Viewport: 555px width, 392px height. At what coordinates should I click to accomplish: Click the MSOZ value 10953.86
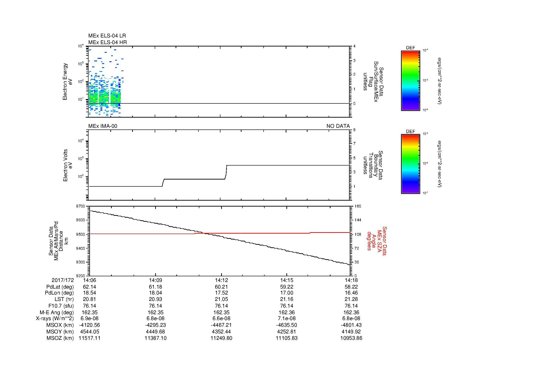tap(351, 338)
